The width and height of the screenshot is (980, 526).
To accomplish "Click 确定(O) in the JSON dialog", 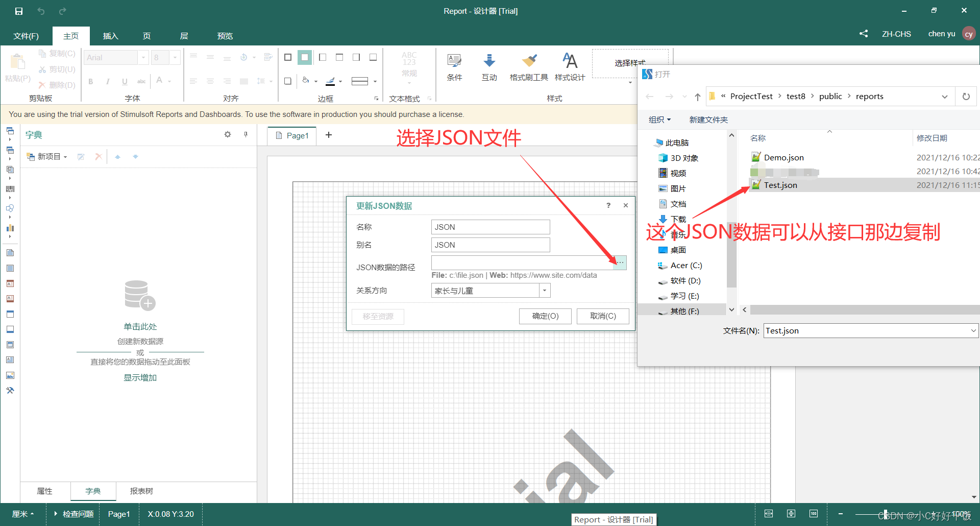I will coord(545,316).
